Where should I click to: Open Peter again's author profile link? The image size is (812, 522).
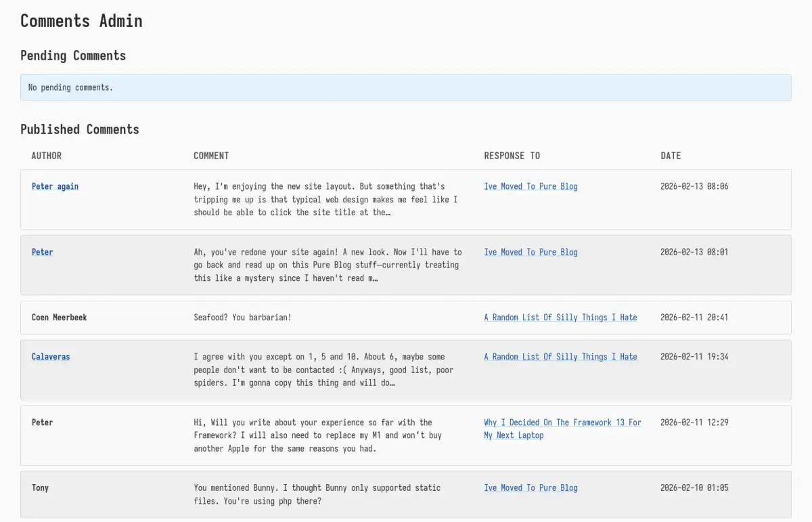coord(55,186)
